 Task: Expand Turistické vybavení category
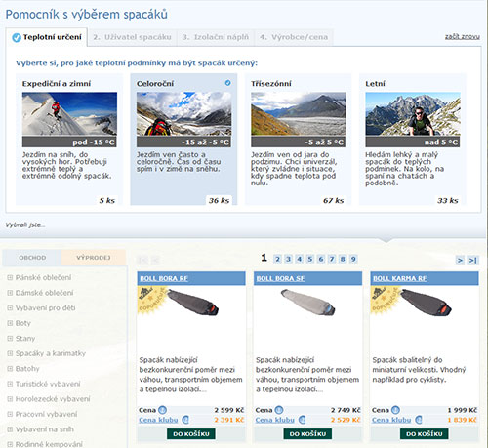coord(10,384)
